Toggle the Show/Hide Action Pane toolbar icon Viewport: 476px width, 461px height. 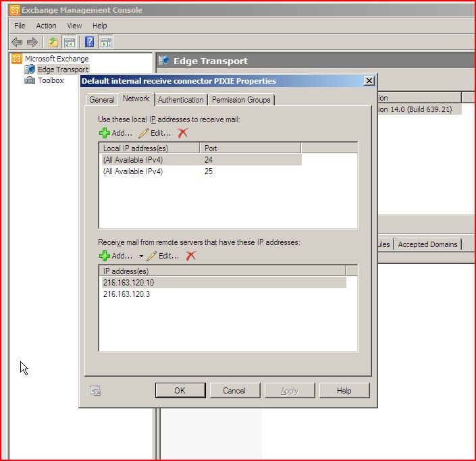tap(105, 43)
